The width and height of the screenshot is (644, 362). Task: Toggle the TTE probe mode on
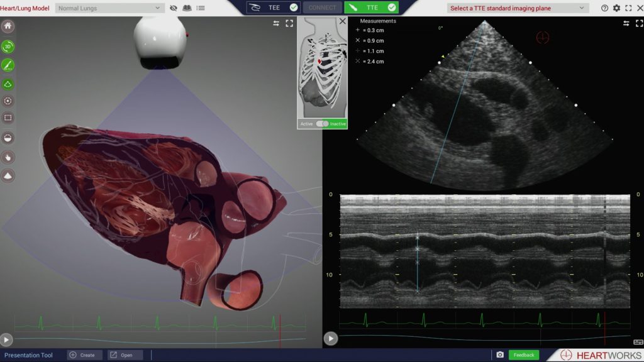pos(371,8)
